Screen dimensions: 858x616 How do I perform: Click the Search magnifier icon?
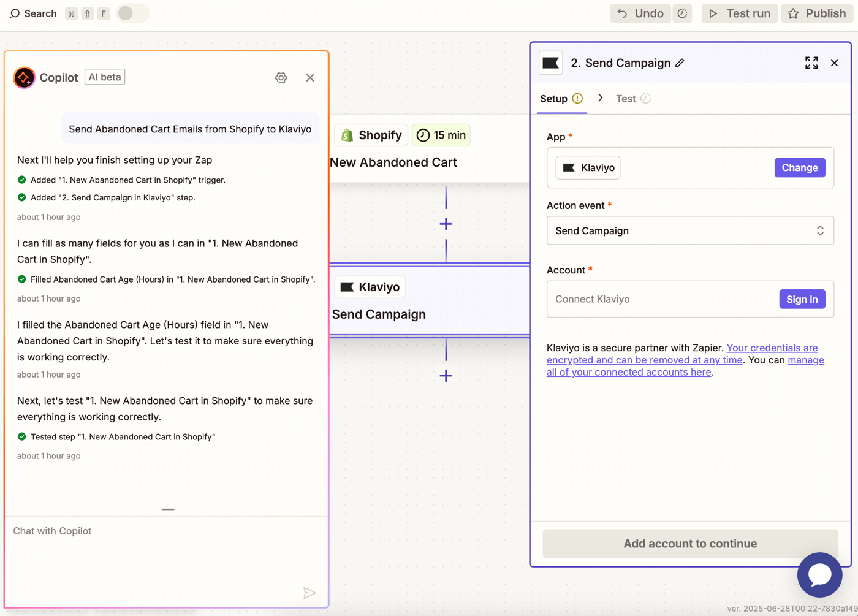(x=15, y=13)
